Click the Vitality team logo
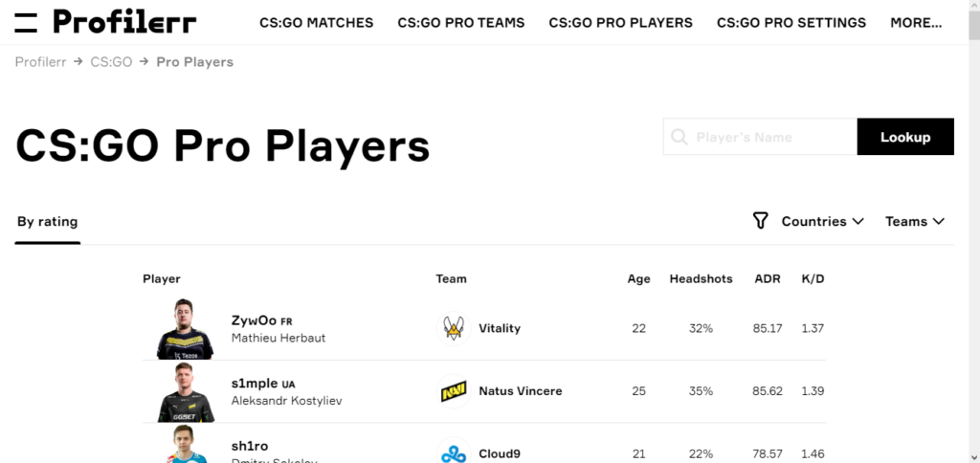The height and width of the screenshot is (463, 980). tap(453, 328)
